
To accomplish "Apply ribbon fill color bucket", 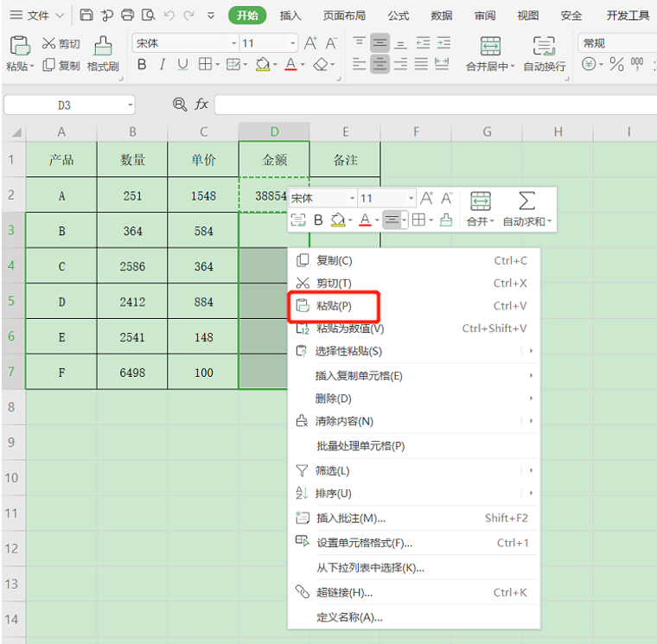I will pyautogui.click(x=263, y=64).
